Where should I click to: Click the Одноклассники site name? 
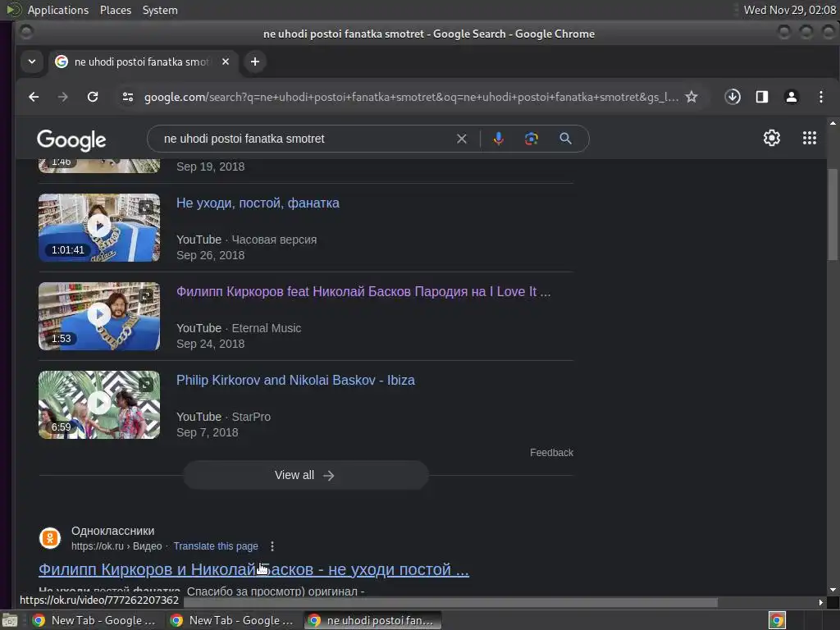(113, 531)
